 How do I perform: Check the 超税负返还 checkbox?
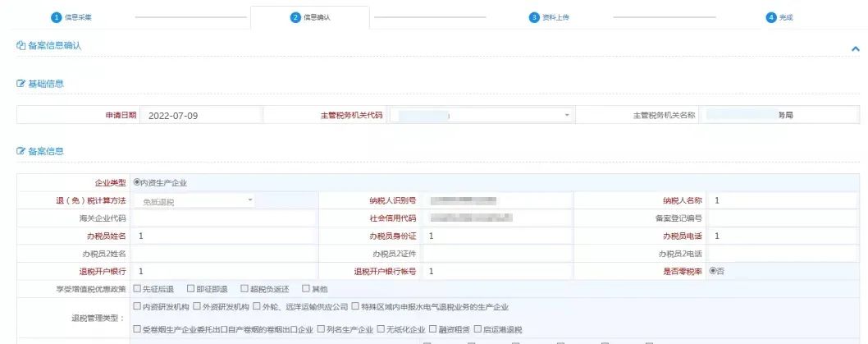244,289
